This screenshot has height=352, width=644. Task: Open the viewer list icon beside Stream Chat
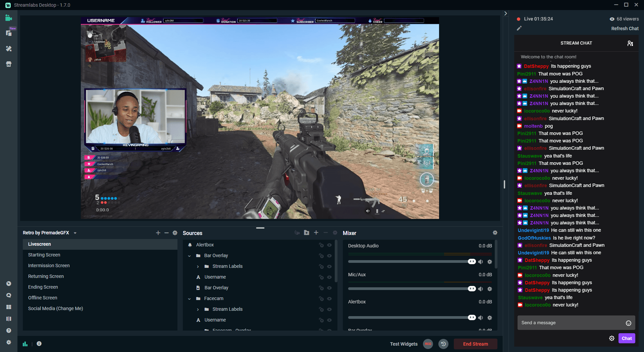(630, 43)
